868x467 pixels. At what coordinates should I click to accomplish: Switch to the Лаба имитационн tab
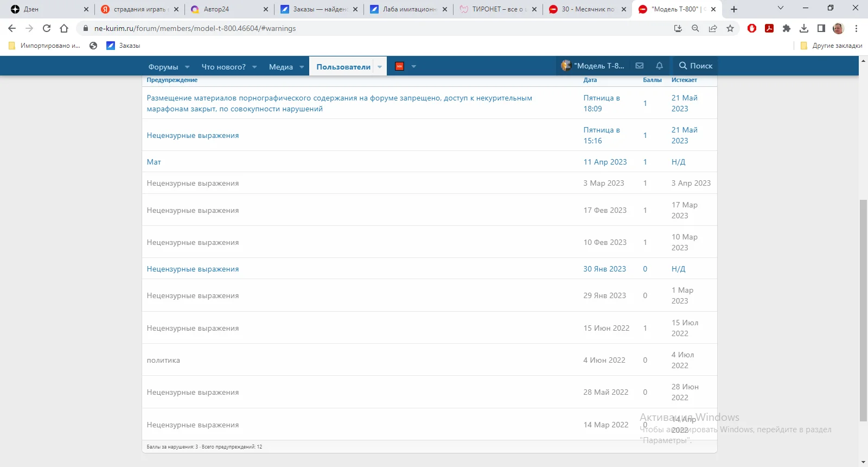click(408, 9)
